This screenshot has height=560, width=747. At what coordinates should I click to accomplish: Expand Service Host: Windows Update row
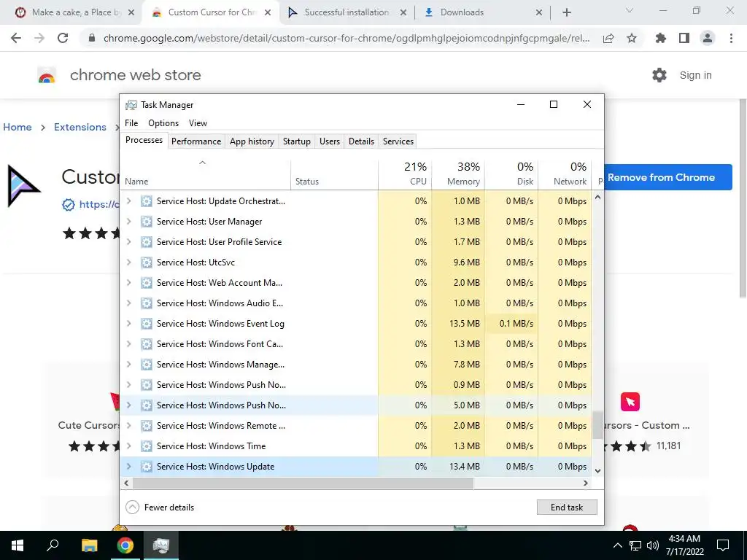[x=128, y=467]
